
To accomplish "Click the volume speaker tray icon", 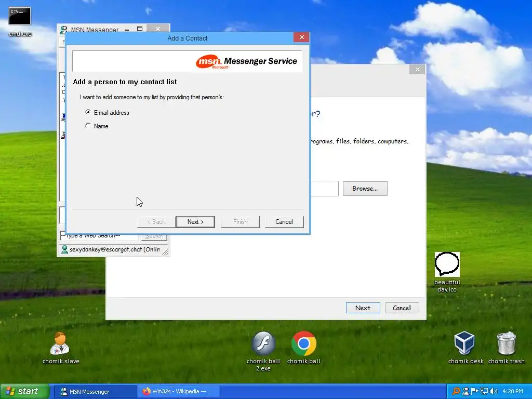I will click(x=494, y=391).
